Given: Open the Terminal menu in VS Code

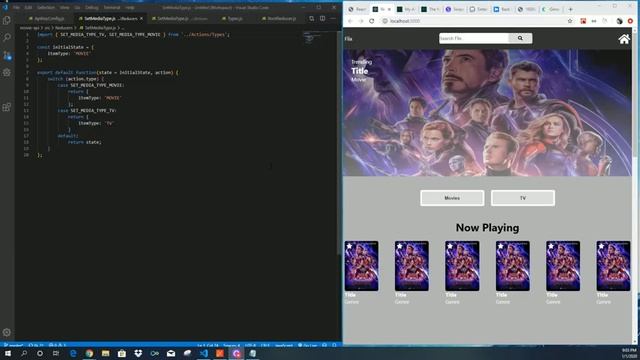Looking at the screenshot, I should tap(111, 7).
